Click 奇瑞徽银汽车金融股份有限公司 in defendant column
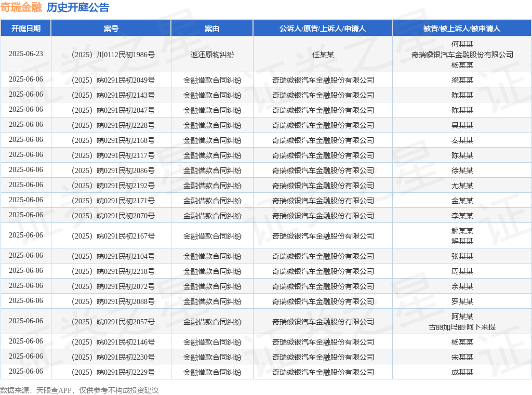Image resolution: width=532 pixels, height=395 pixels. click(462, 55)
